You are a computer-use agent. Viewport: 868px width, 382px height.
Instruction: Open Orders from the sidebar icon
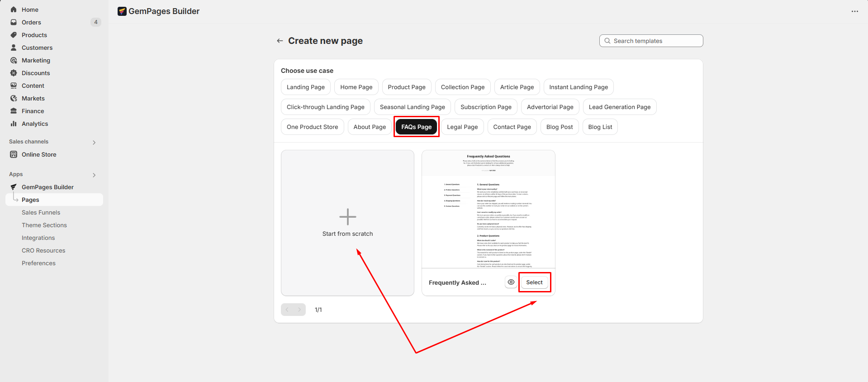pos(14,22)
